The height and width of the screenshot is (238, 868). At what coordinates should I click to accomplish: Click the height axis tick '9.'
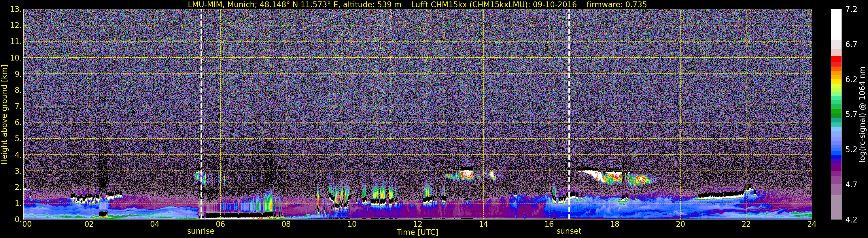click(18, 74)
